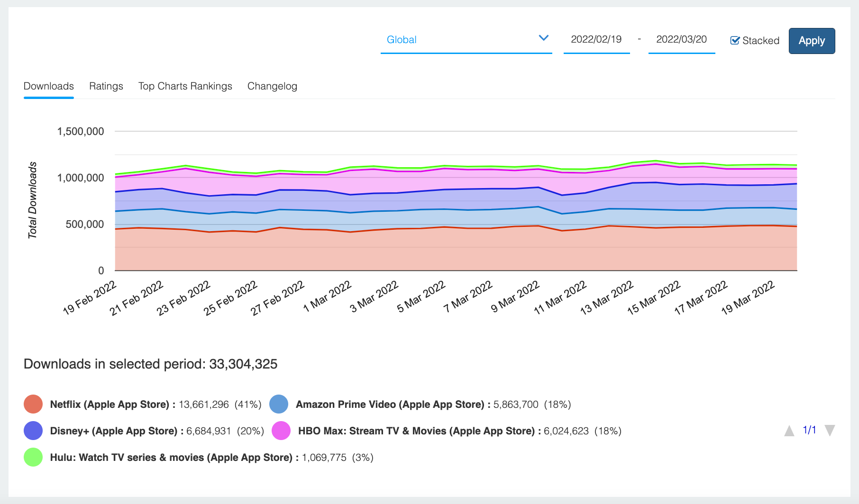
Task: Open the Top Charts Rankings tab
Action: click(x=185, y=86)
